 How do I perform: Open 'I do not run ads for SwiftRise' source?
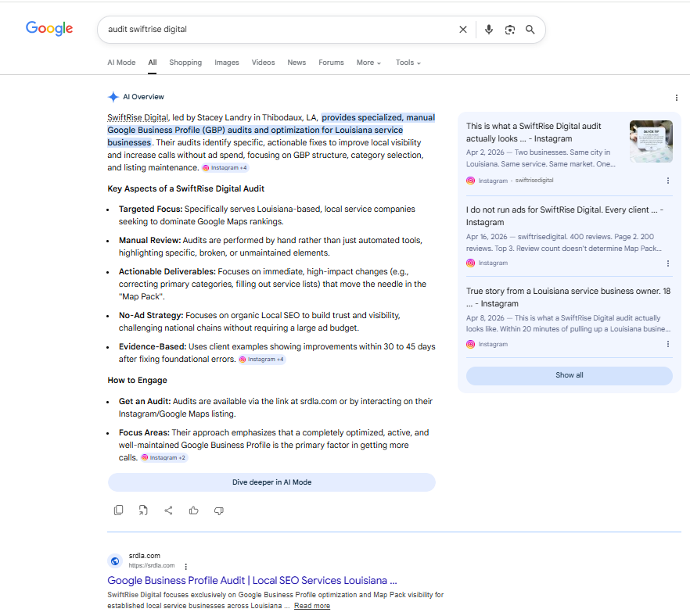point(565,216)
